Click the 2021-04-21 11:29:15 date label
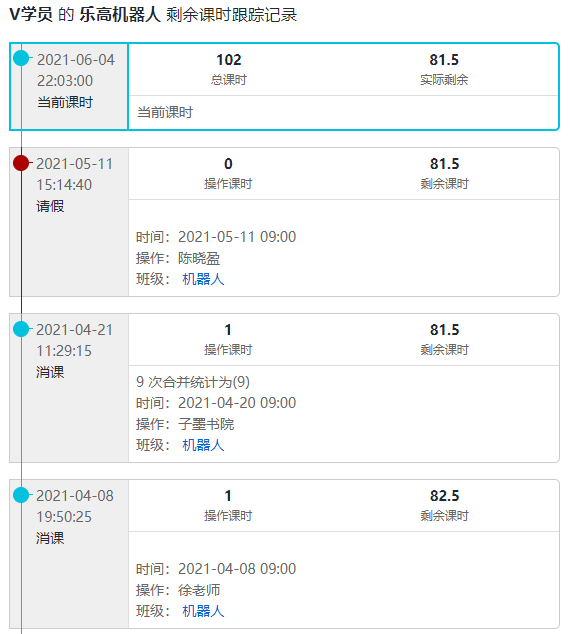The image size is (570, 634). tap(74, 340)
